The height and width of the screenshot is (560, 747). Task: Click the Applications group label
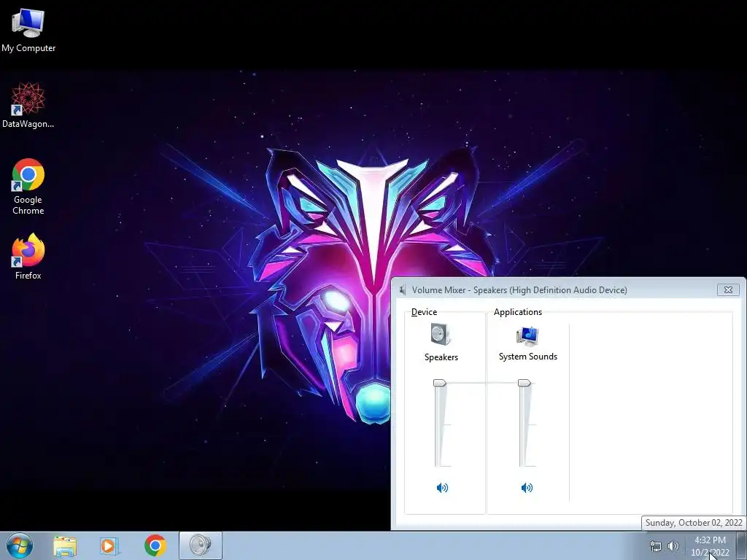tap(518, 312)
